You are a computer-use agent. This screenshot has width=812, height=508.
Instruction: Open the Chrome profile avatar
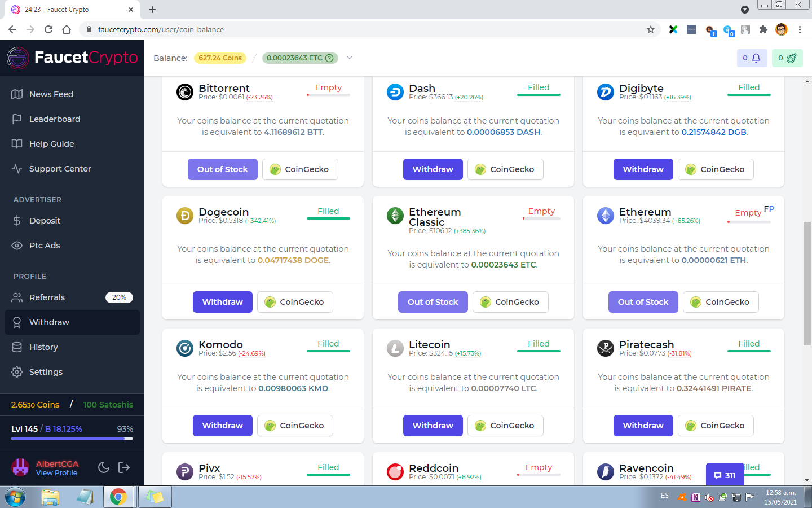tap(782, 29)
